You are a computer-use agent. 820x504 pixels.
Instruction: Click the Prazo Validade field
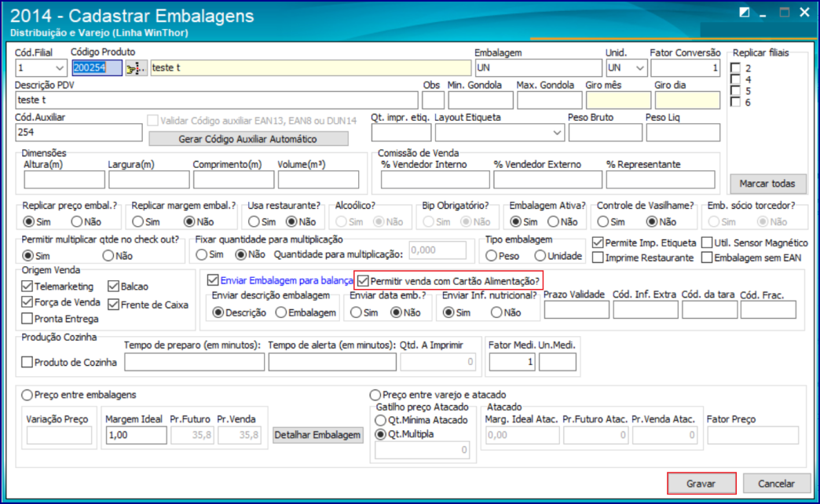pos(577,310)
